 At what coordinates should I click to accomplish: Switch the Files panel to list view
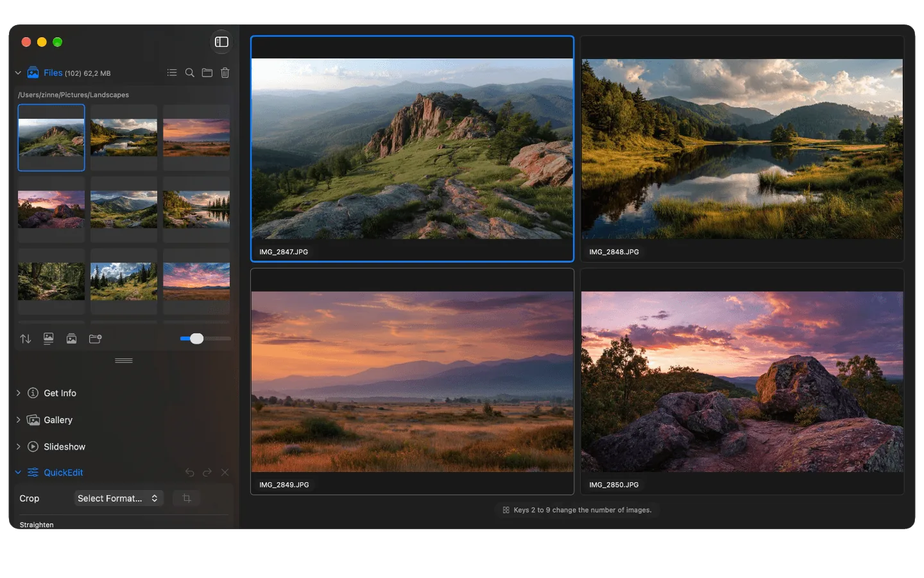tap(172, 73)
